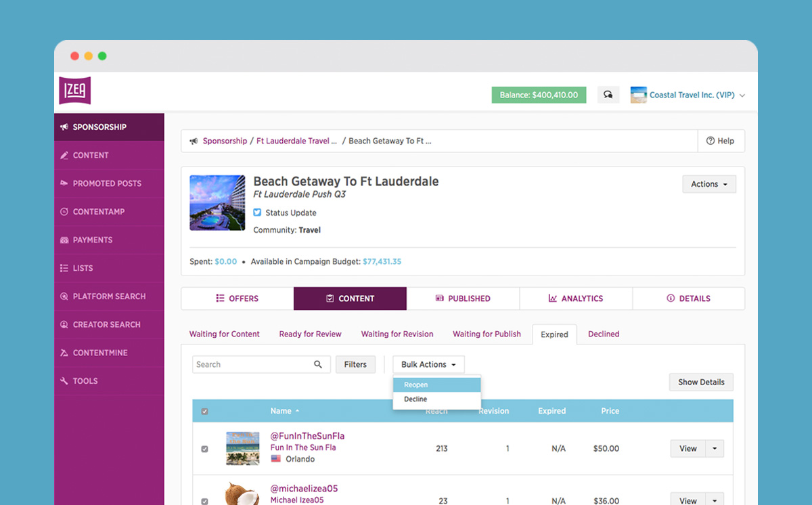Click the $77,431.35 campaign budget amount
The width and height of the screenshot is (812, 505).
click(382, 261)
